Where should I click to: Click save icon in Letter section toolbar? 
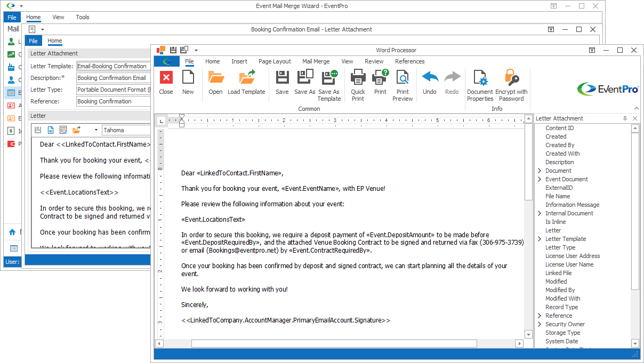38,130
